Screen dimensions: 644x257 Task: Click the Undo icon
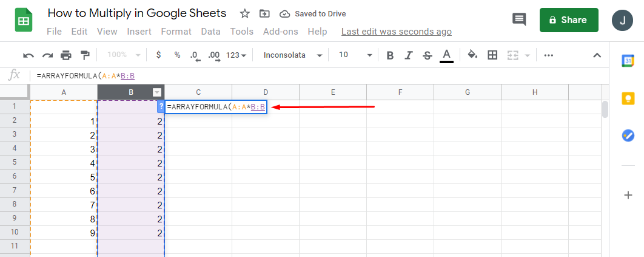point(29,55)
